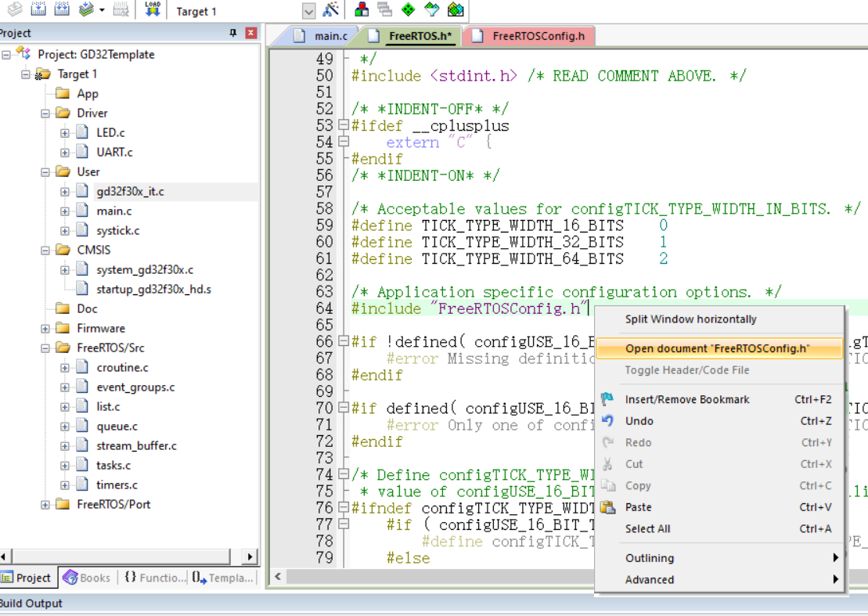Image resolution: width=868 pixels, height=616 pixels.
Task: Click the project tree horizontal scrollbar right arrow
Action: coord(250,557)
